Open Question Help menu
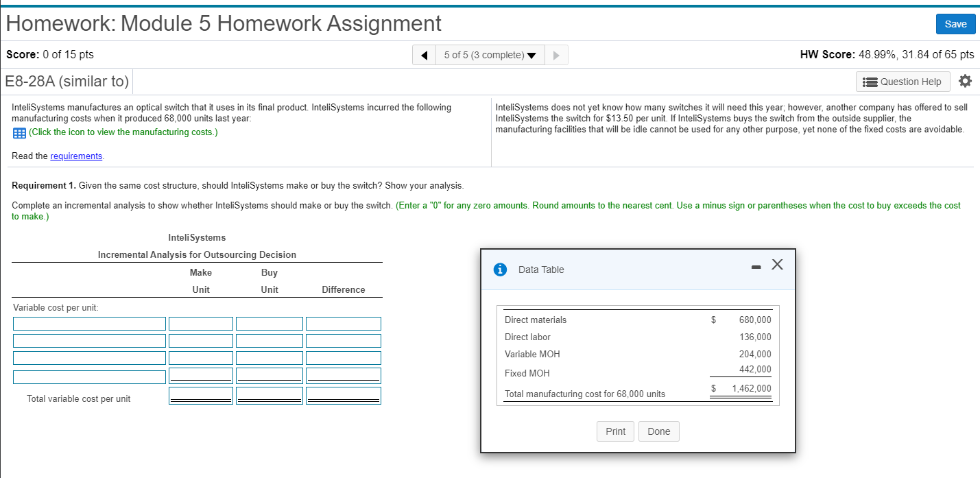The width and height of the screenshot is (980, 478). point(903,82)
